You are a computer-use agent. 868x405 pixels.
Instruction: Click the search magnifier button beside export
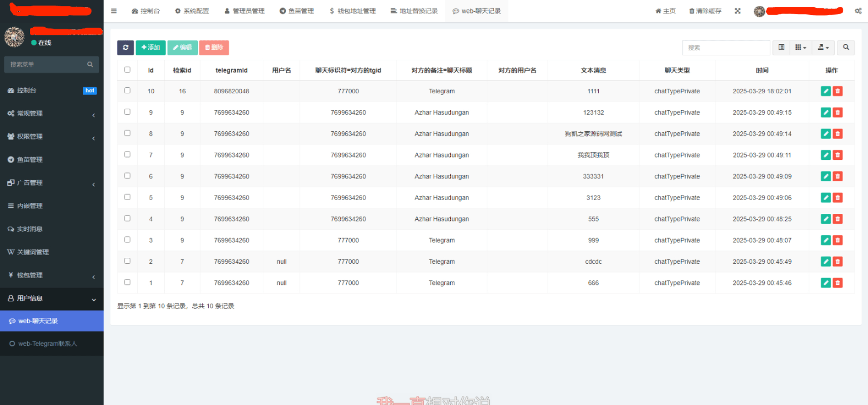click(846, 48)
